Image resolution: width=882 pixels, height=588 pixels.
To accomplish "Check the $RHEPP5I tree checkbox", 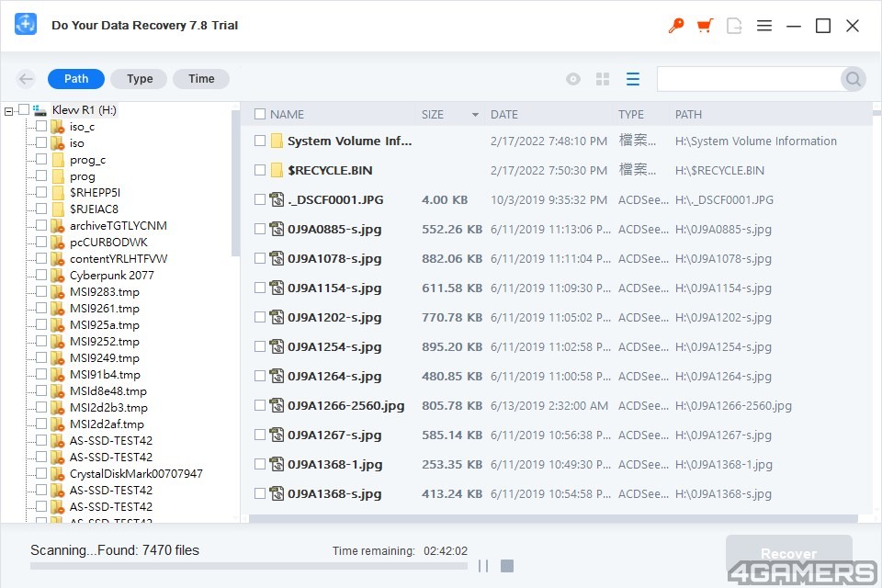I will click(x=41, y=192).
